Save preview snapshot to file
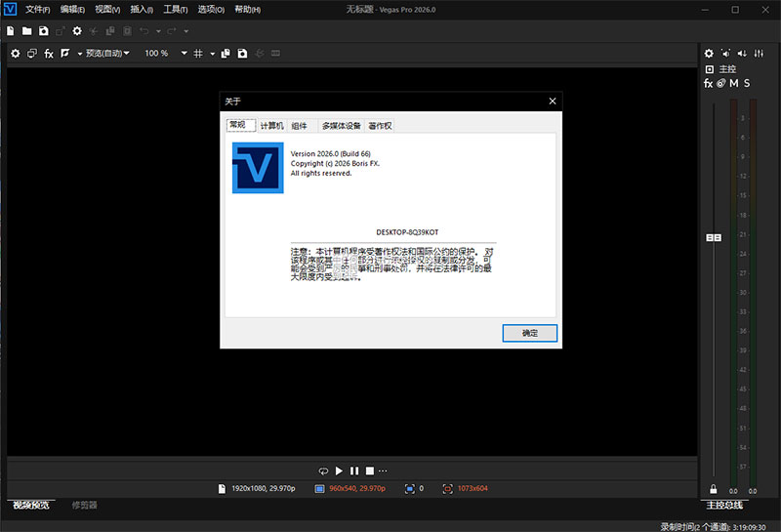The height and width of the screenshot is (532, 781). pyautogui.click(x=242, y=54)
